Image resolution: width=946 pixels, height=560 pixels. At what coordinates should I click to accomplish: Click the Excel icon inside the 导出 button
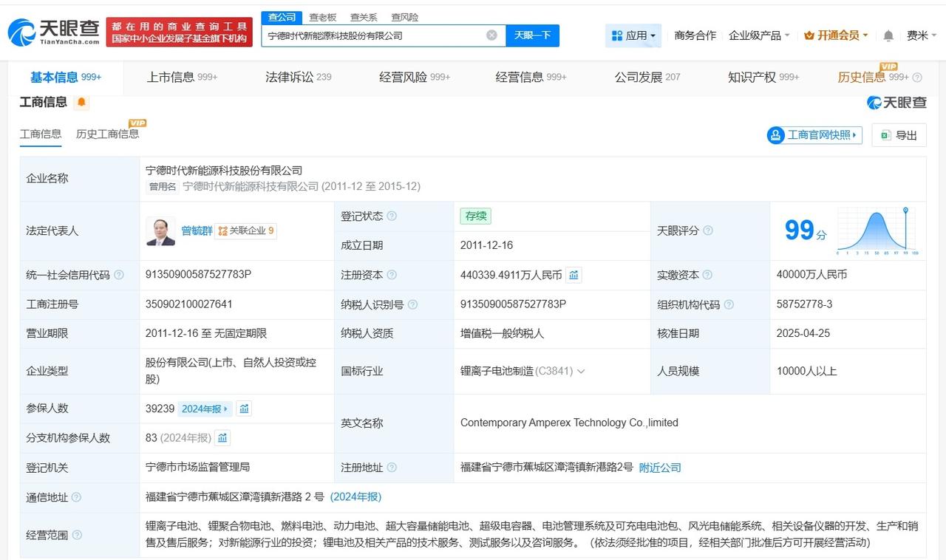[x=884, y=135]
